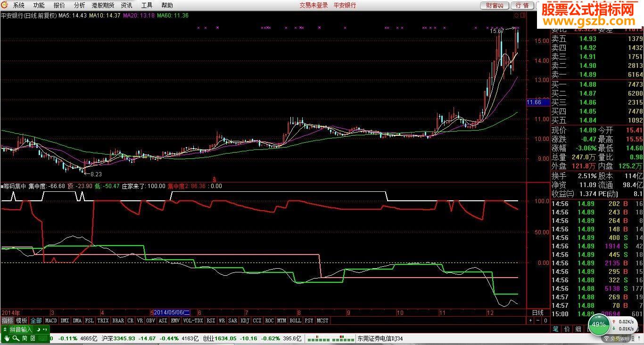
Task: Switch to the ASI indicator
Action: click(x=163, y=320)
